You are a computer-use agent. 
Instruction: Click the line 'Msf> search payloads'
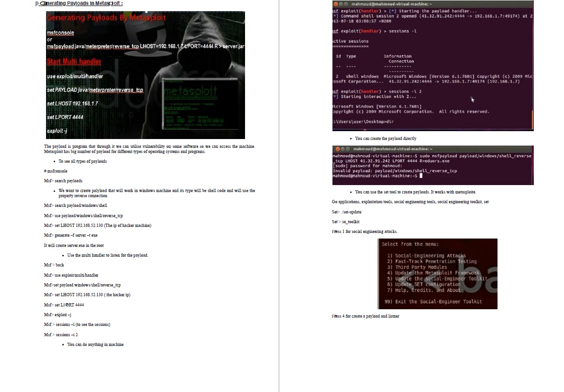click(x=63, y=181)
